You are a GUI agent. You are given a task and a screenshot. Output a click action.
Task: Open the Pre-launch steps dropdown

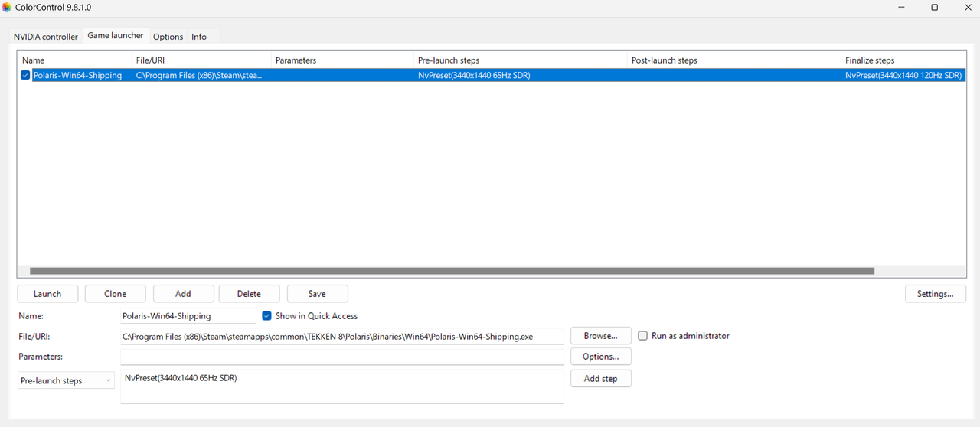point(66,380)
